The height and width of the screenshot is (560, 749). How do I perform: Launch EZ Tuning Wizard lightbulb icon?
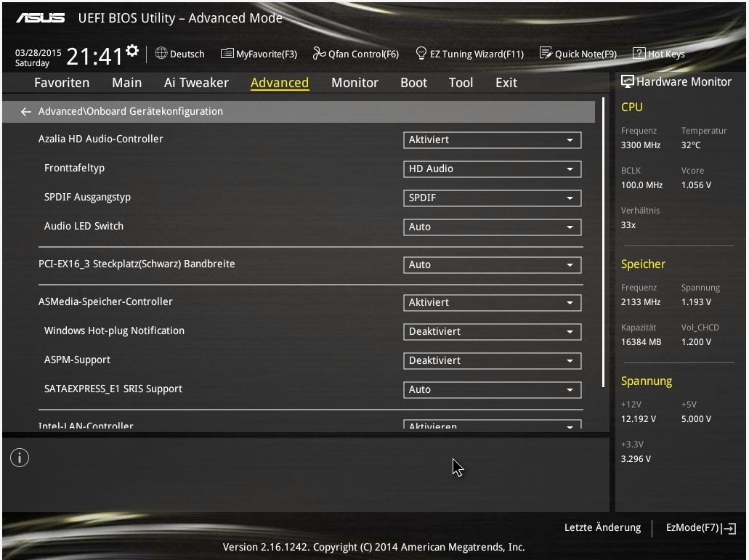pyautogui.click(x=421, y=53)
